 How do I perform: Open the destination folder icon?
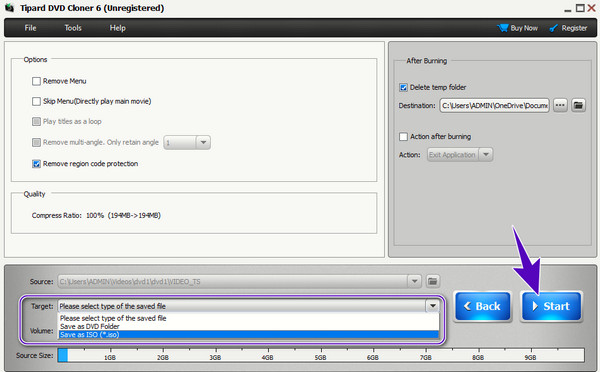coord(578,105)
